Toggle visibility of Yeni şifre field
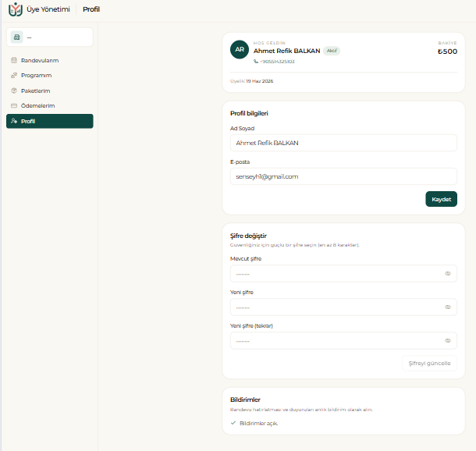Viewport: 476px width, 451px height. [448, 307]
